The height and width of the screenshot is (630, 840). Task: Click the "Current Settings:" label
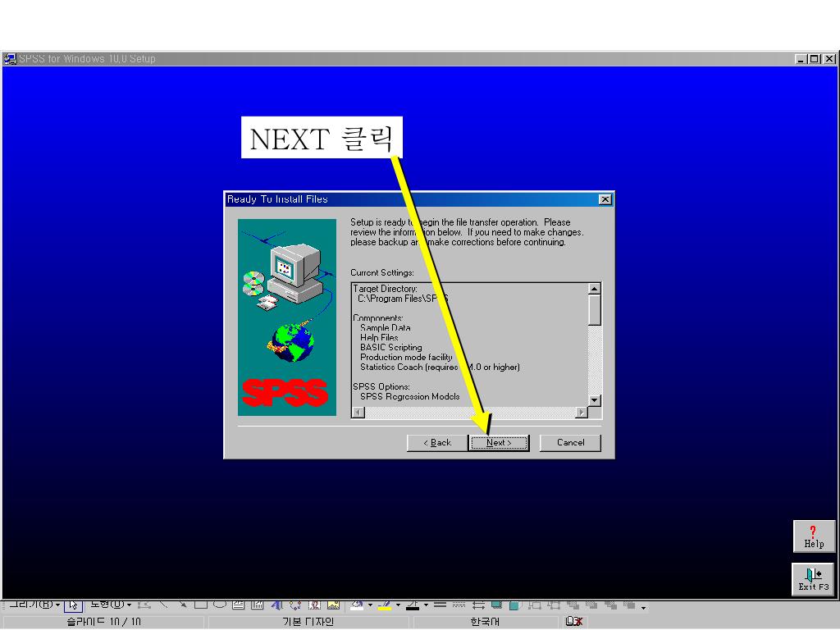pyautogui.click(x=382, y=272)
